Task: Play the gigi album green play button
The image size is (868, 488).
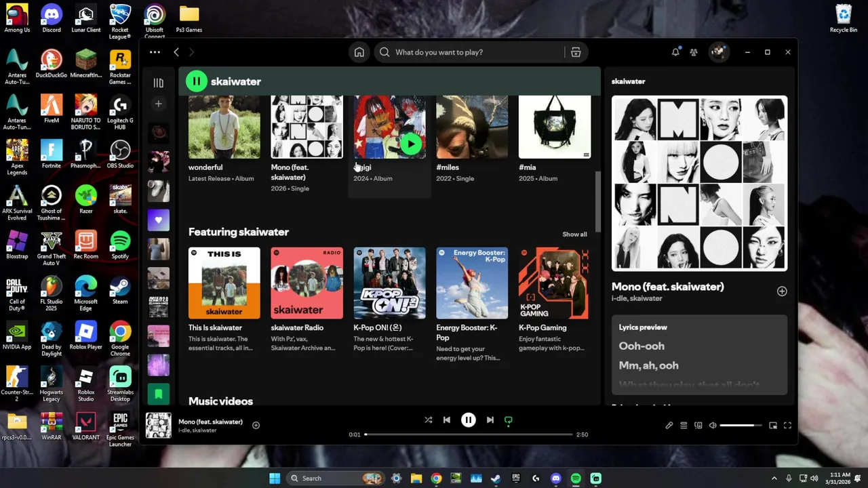Action: [411, 144]
